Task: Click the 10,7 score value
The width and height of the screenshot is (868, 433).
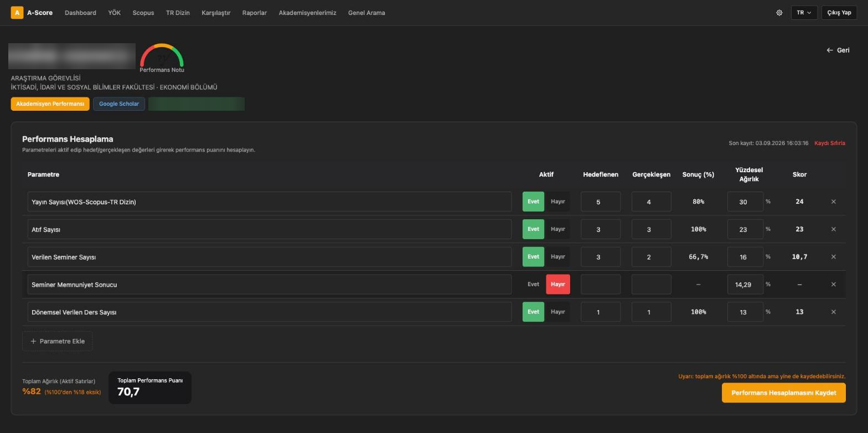Action: pyautogui.click(x=799, y=257)
